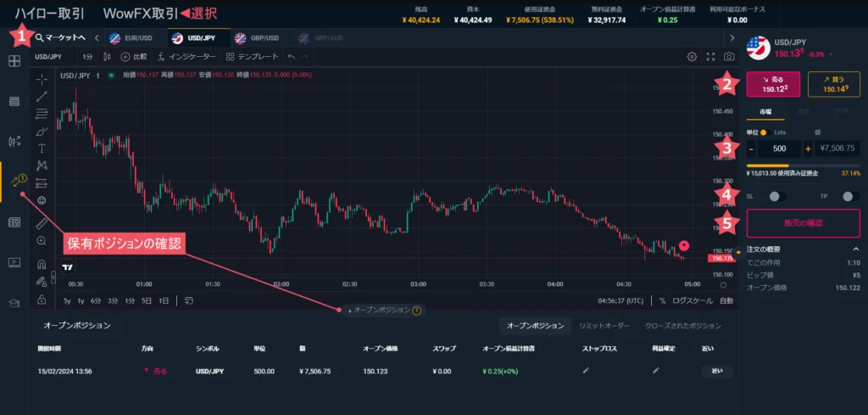Toggle the ログスケール log scale

[693, 301]
